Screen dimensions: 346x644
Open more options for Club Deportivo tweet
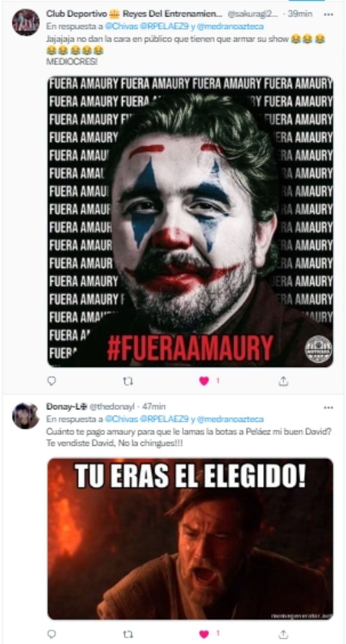(328, 14)
